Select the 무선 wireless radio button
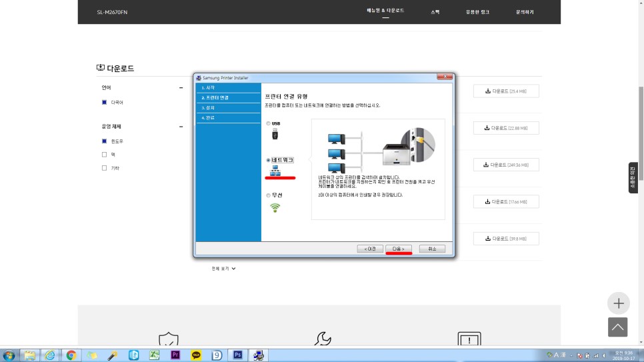This screenshot has width=644, height=362. click(x=268, y=195)
